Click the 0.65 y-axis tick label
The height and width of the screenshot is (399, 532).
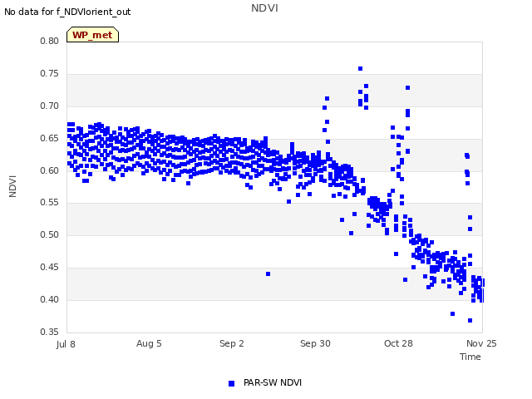click(50, 139)
